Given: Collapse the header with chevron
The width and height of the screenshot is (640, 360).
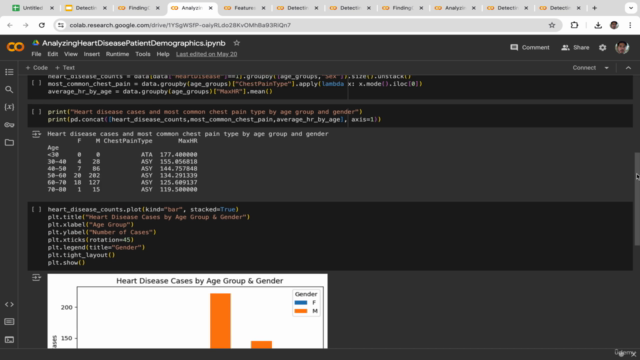Looking at the screenshot, I should 628,68.
